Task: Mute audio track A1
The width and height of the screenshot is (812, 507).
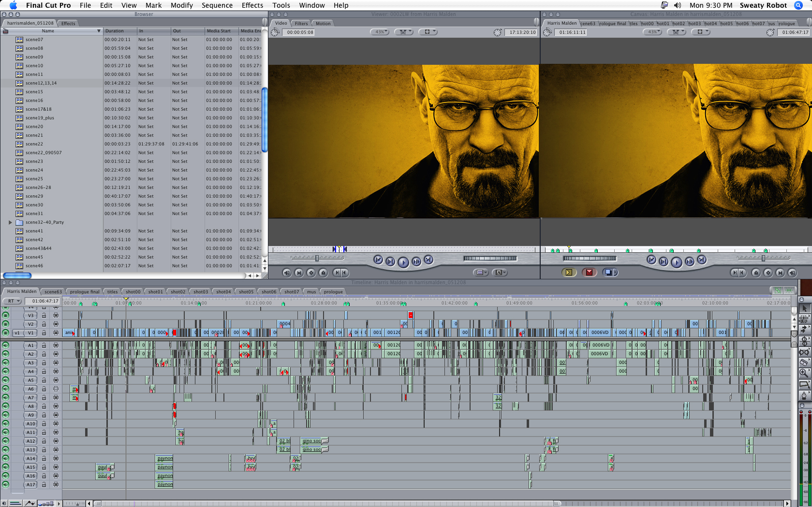Action: point(6,345)
